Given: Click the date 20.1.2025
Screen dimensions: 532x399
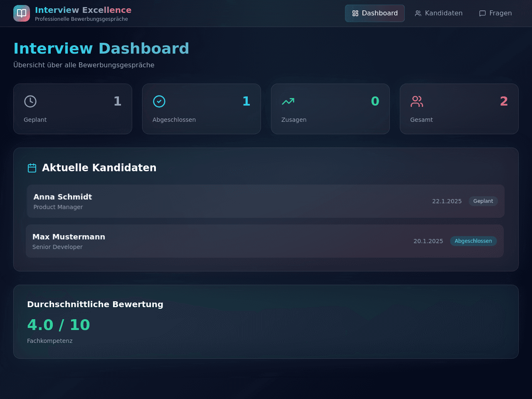Looking at the screenshot, I should [x=428, y=241].
